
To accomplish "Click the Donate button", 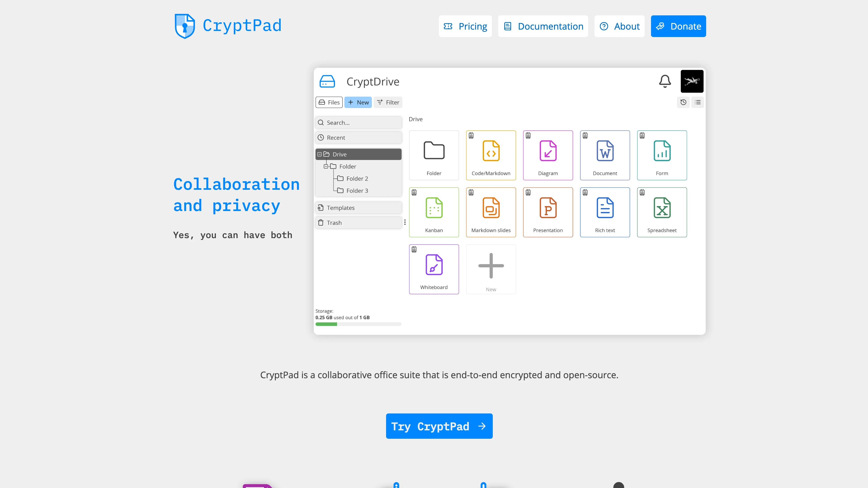I will 678,26.
